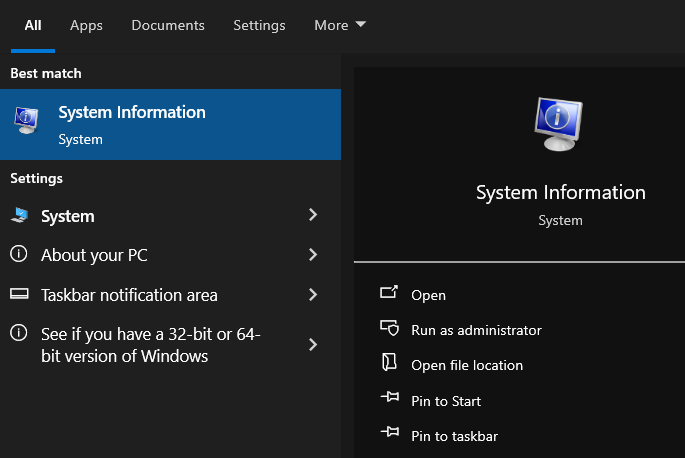Click the Open action icon

pos(390,294)
